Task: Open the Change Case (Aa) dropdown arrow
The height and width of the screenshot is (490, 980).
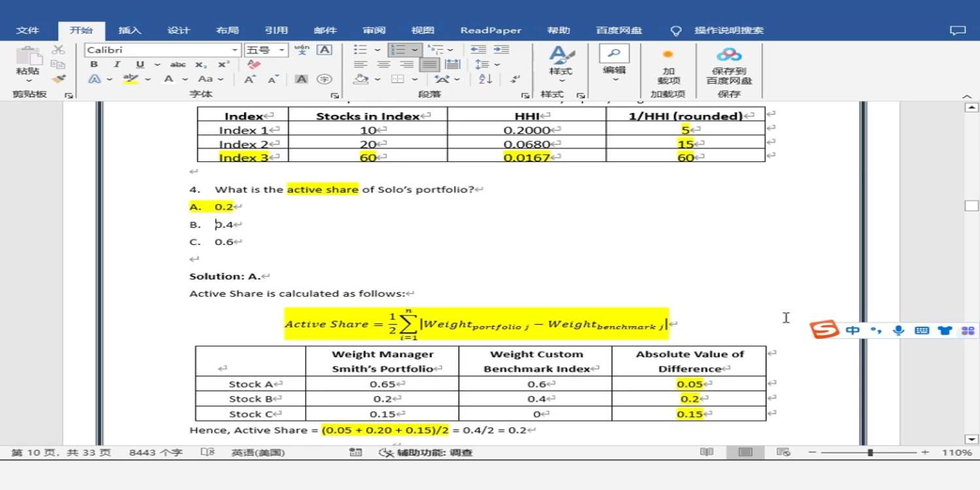Action: [x=221, y=79]
